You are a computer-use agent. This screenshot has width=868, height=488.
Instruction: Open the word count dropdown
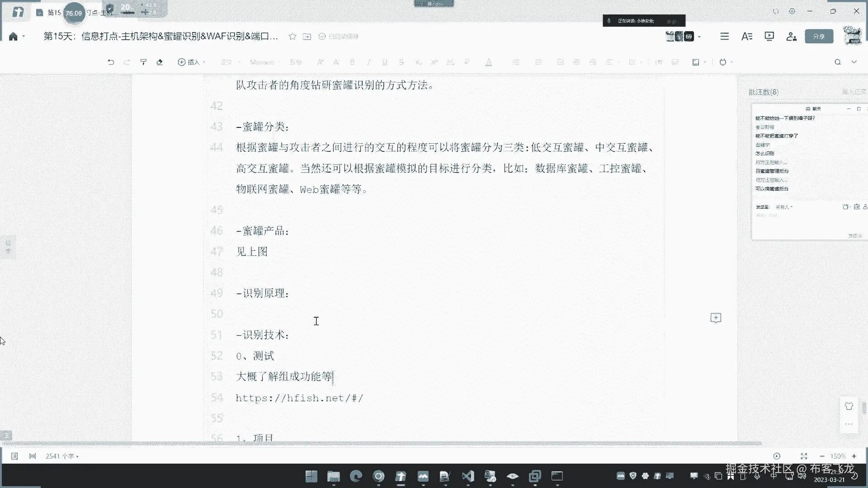tap(62, 456)
